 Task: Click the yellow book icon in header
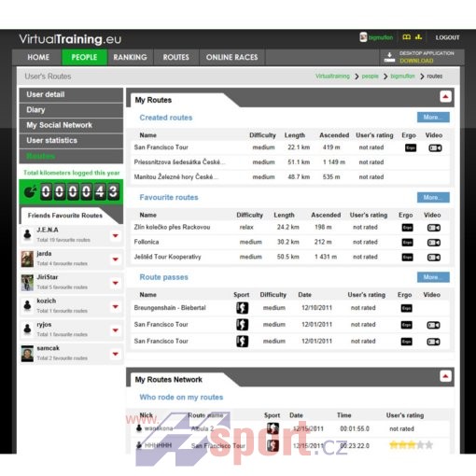click(x=406, y=37)
